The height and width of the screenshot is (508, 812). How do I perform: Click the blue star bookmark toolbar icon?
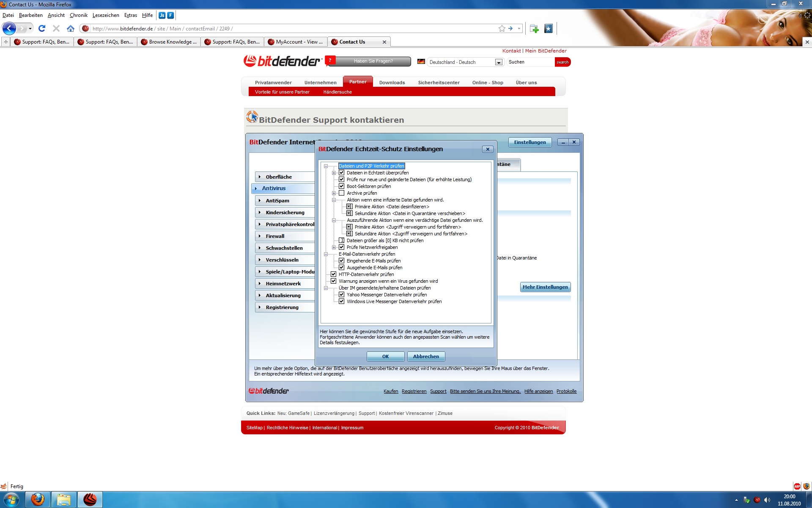549,28
